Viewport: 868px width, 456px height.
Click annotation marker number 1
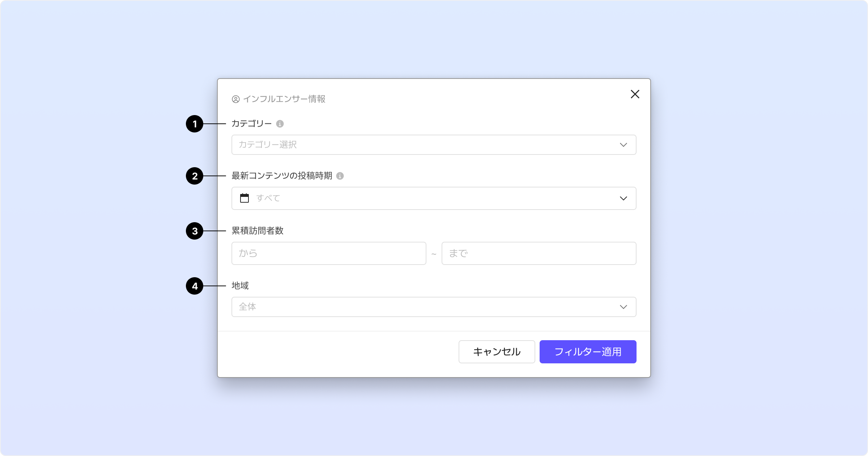[x=195, y=124]
